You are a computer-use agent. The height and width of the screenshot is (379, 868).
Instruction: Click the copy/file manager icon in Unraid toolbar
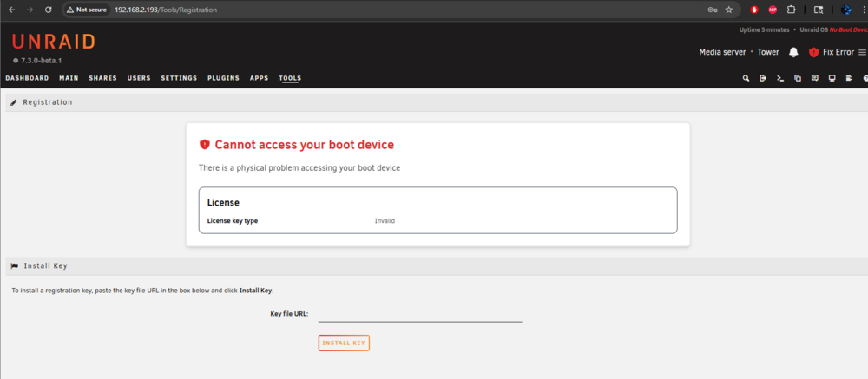click(797, 78)
